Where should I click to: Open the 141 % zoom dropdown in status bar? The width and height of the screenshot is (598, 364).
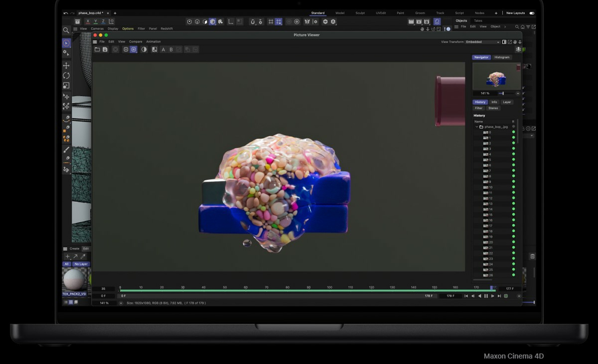point(121,303)
